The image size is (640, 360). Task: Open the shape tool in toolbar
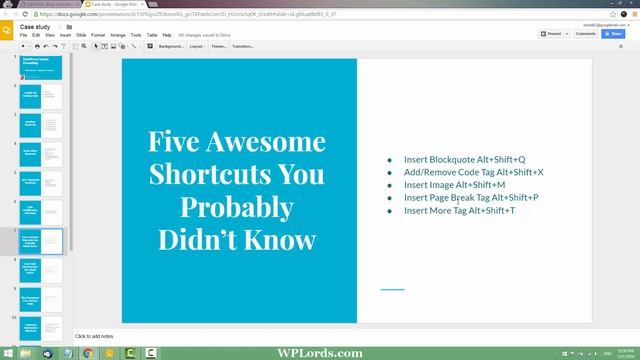pyautogui.click(x=122, y=47)
